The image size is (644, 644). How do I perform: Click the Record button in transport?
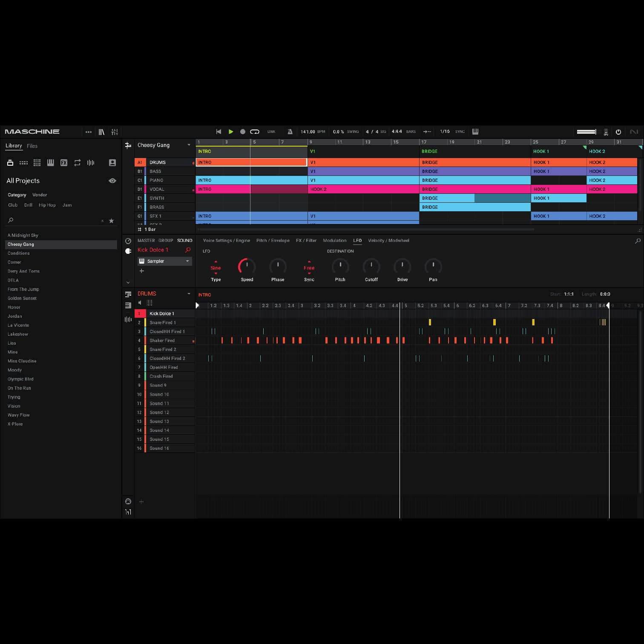[243, 132]
